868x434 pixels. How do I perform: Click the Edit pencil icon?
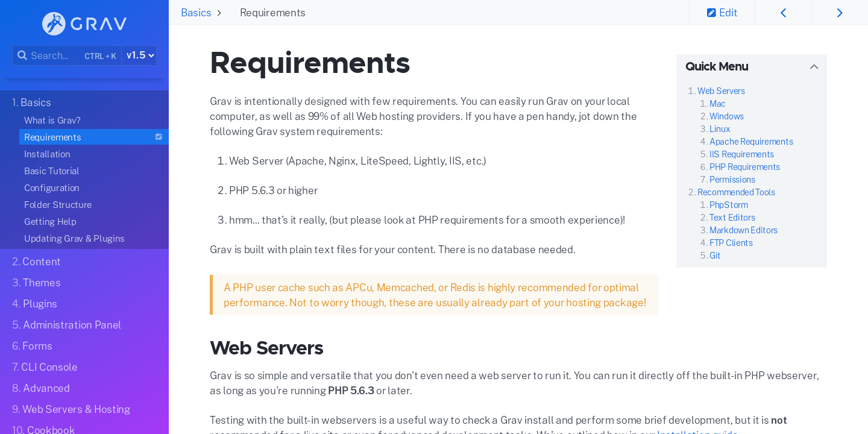pyautogui.click(x=711, y=13)
